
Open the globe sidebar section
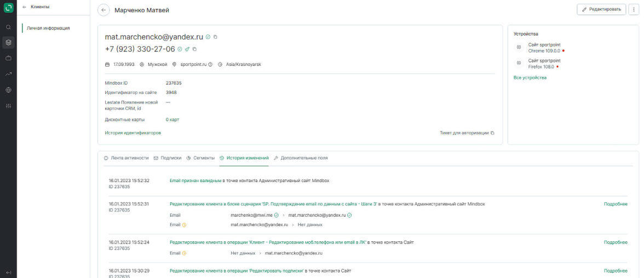[x=8, y=90]
